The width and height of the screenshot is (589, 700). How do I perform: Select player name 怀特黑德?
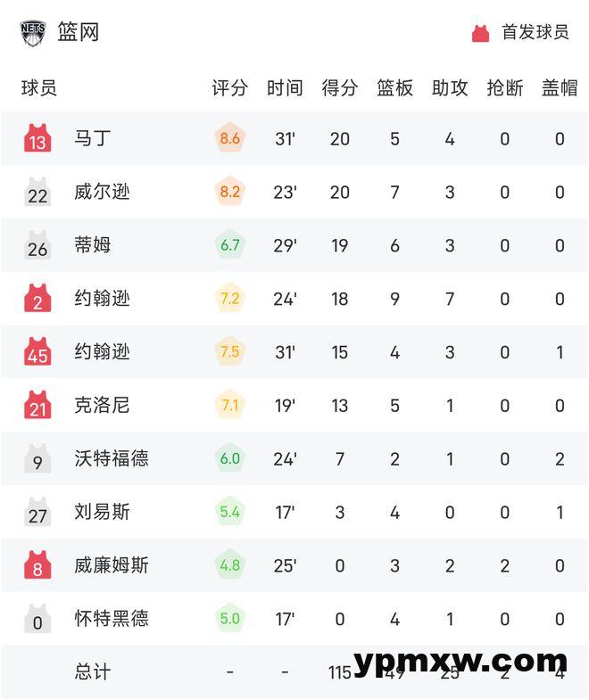click(112, 619)
